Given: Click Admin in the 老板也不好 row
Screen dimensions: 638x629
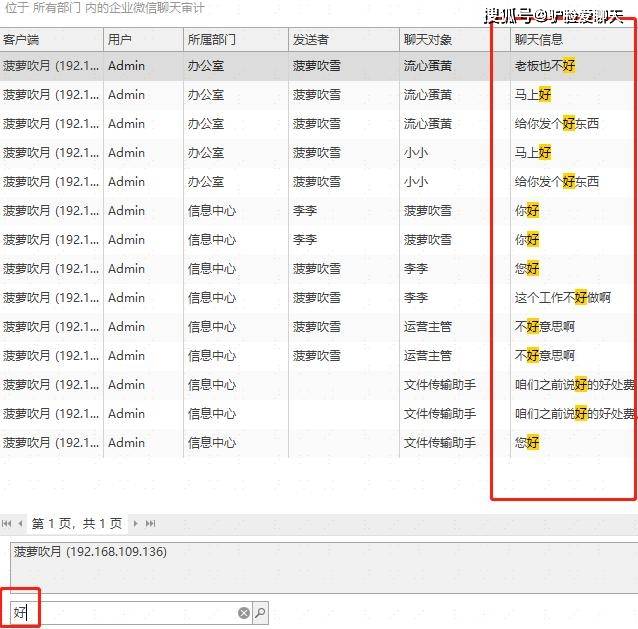Looking at the screenshot, I should point(126,66).
